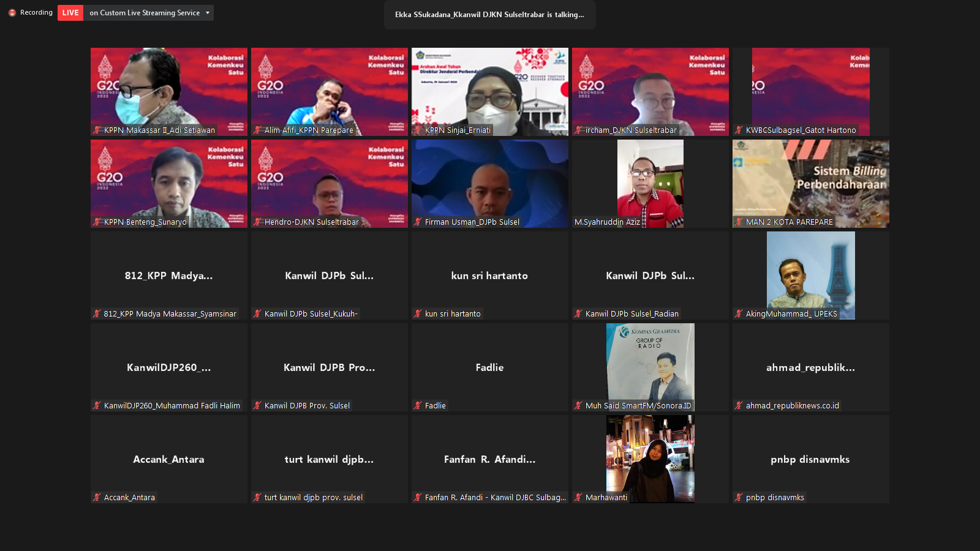Click the Accank_Antara name label
Screen dimensions: 980x551
129,498
